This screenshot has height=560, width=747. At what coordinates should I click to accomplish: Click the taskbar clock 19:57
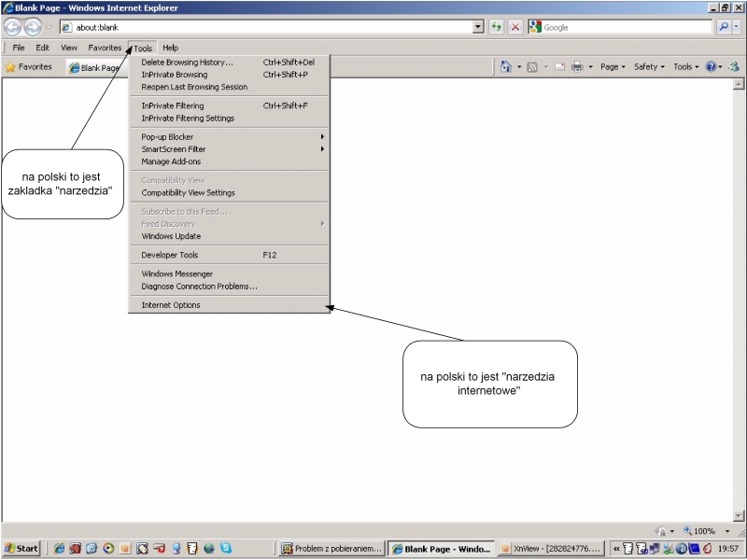click(728, 549)
